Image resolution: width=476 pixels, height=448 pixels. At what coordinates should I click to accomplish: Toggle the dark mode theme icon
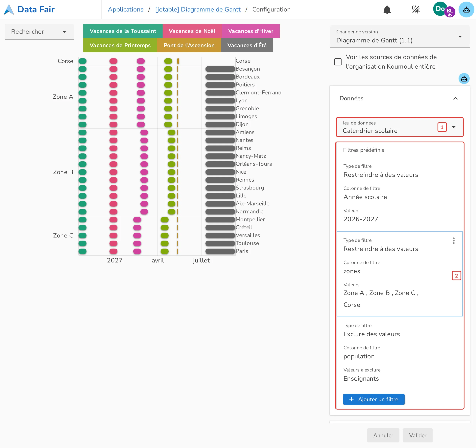[x=416, y=10]
